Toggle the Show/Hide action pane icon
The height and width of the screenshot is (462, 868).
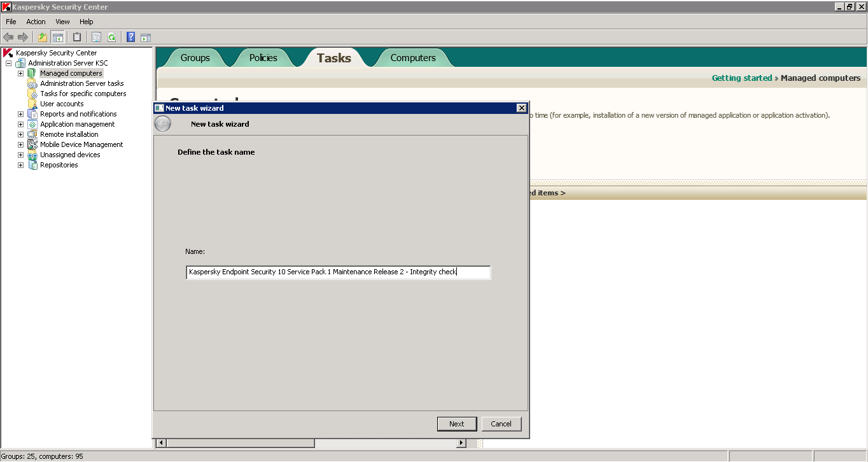pyautogui.click(x=146, y=38)
